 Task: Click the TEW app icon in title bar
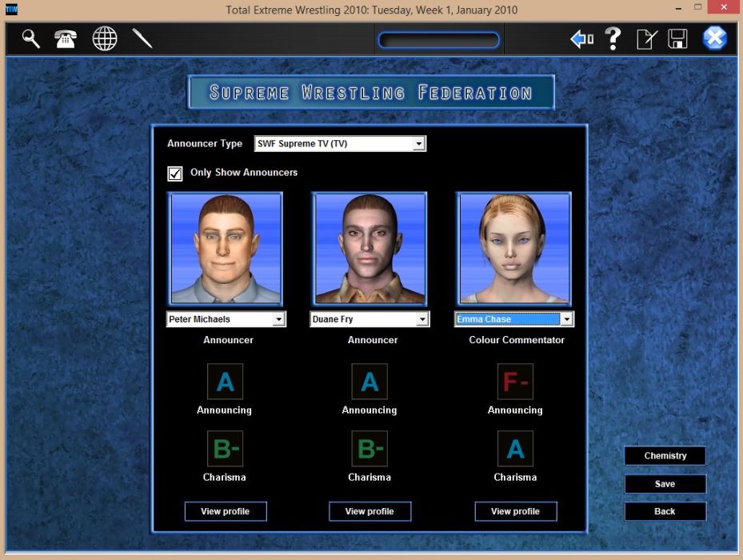pyautogui.click(x=11, y=10)
